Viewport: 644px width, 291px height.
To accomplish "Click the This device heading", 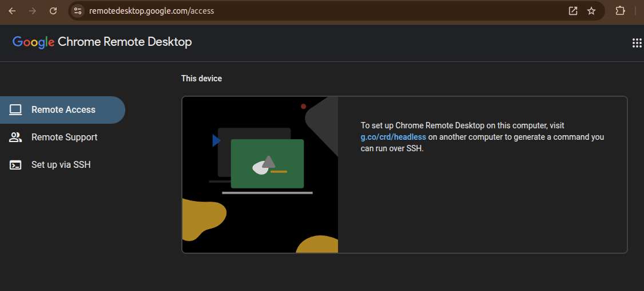I will (201, 78).
